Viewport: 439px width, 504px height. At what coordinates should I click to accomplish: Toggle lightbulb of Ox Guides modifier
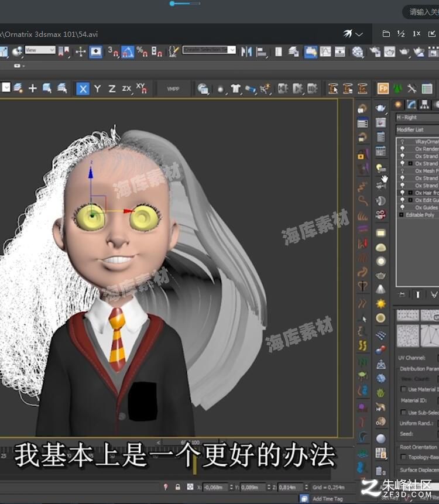(x=402, y=207)
